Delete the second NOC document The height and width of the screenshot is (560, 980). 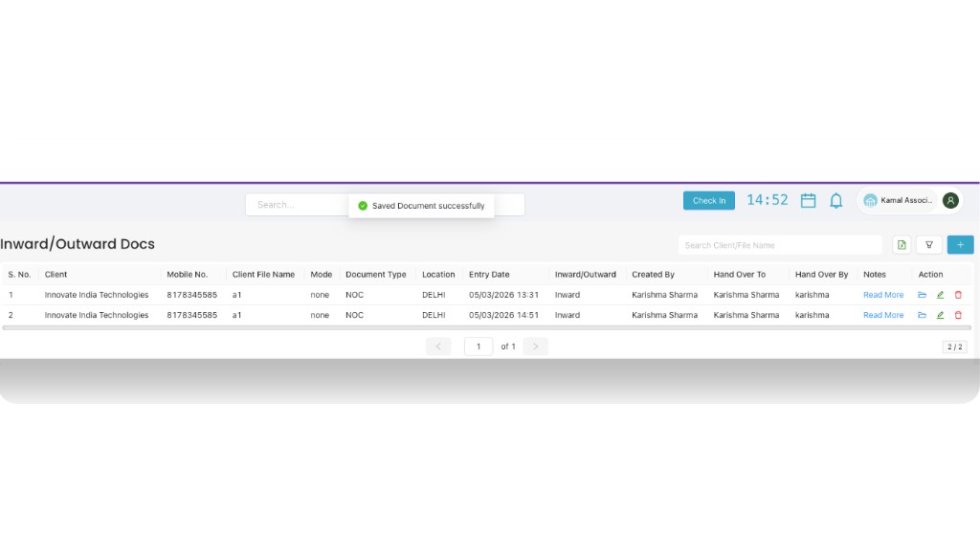958,315
